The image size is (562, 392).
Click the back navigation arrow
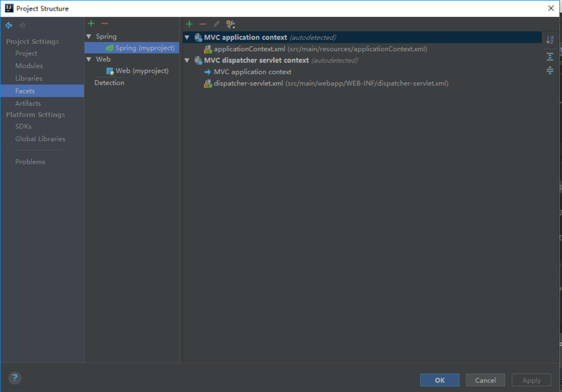pos(8,25)
